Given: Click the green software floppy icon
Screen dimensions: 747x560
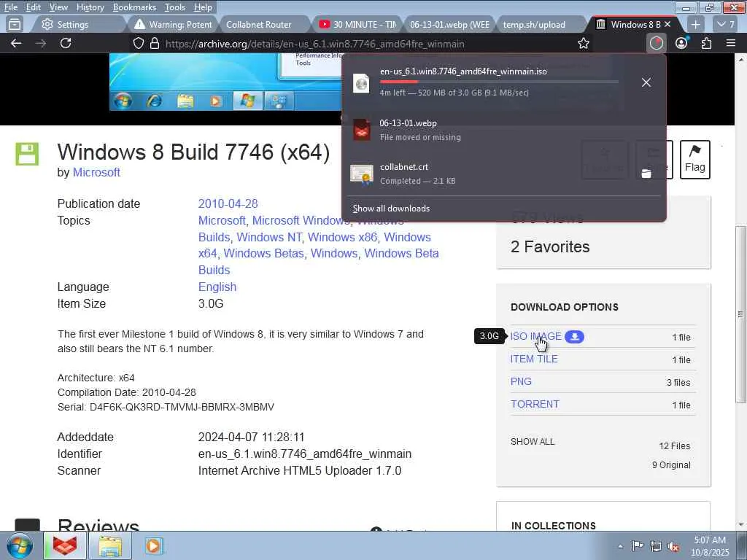Looking at the screenshot, I should [27, 154].
